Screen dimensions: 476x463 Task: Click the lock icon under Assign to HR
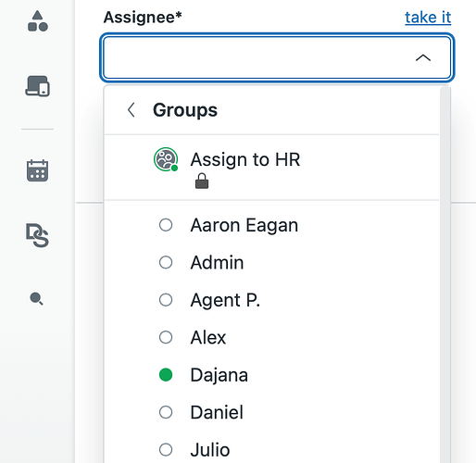202,181
